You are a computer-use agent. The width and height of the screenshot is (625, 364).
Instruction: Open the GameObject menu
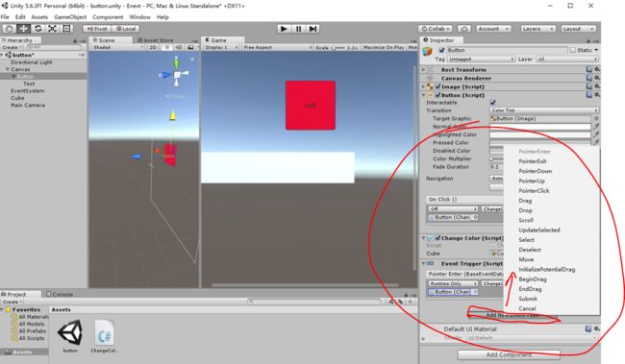70,17
